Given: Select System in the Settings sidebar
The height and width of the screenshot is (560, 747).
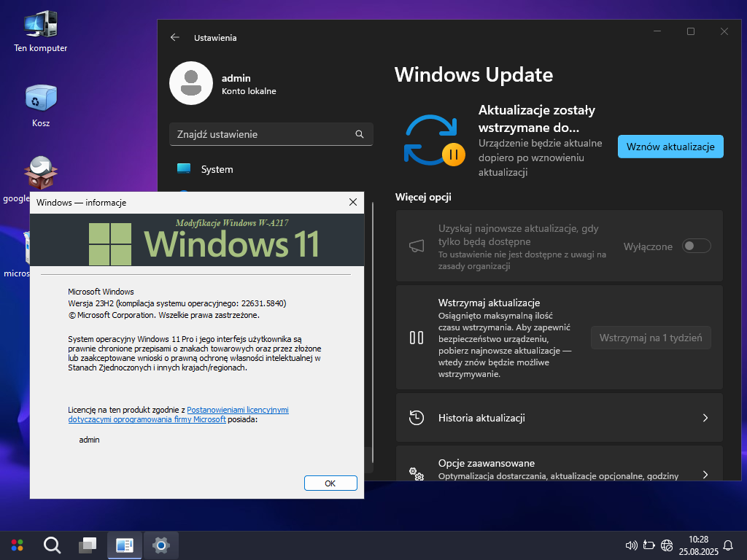Looking at the screenshot, I should click(217, 169).
